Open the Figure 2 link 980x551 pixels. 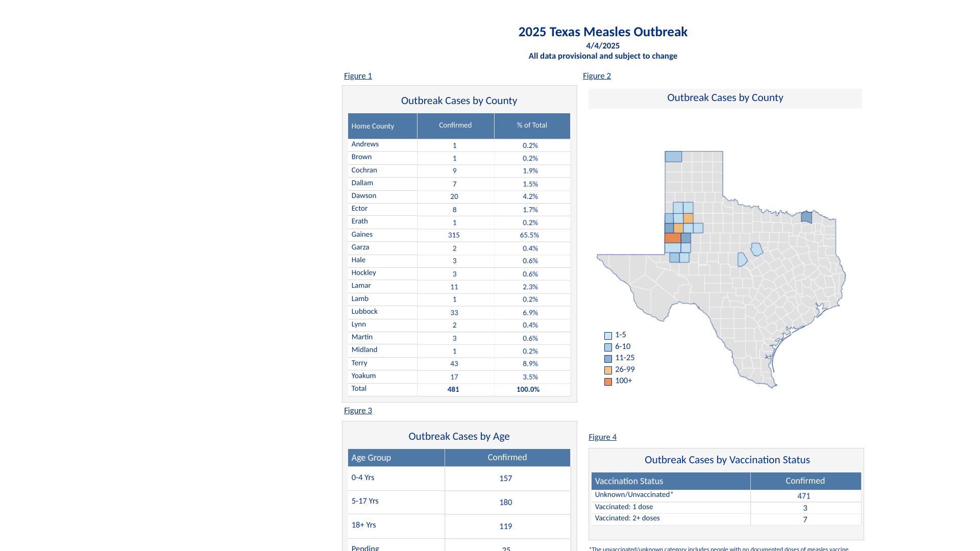pos(597,76)
